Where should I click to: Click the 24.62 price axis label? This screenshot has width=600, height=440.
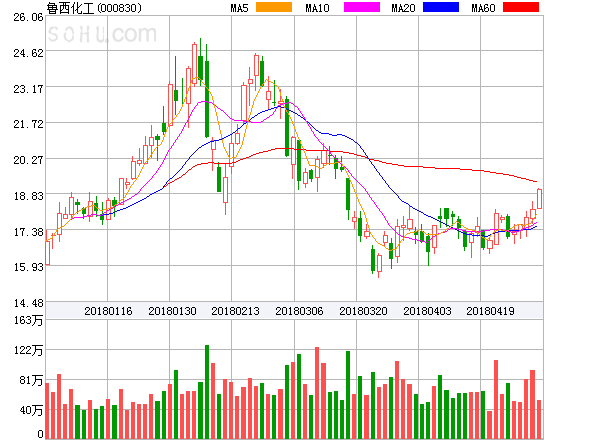28,53
